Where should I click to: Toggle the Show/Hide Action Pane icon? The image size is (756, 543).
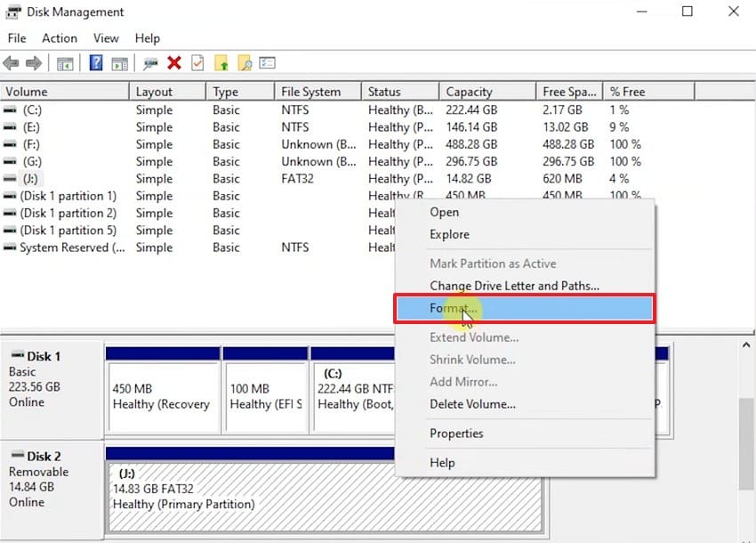coord(119,63)
